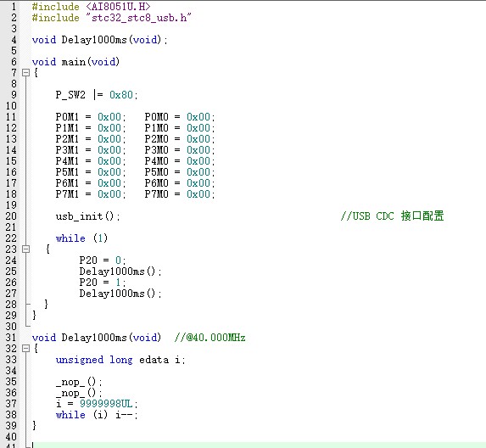Image resolution: width=486 pixels, height=448 pixels.
Task: Click the i = 9999998UL assignment
Action: pos(97,404)
